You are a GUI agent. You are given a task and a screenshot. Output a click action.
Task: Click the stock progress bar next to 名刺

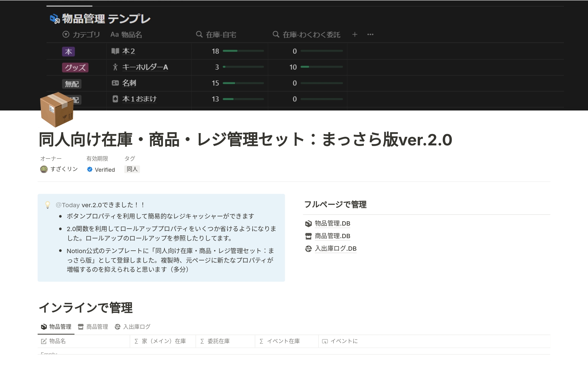(243, 83)
